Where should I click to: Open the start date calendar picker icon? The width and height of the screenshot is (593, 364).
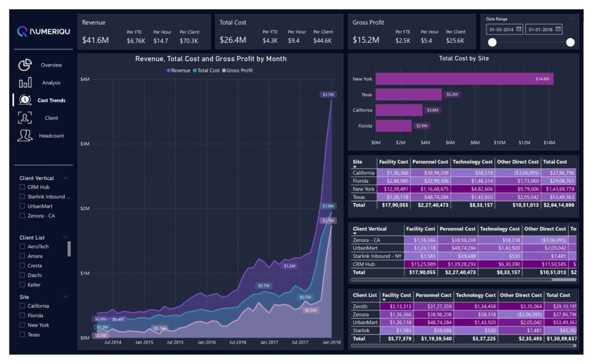[518, 29]
